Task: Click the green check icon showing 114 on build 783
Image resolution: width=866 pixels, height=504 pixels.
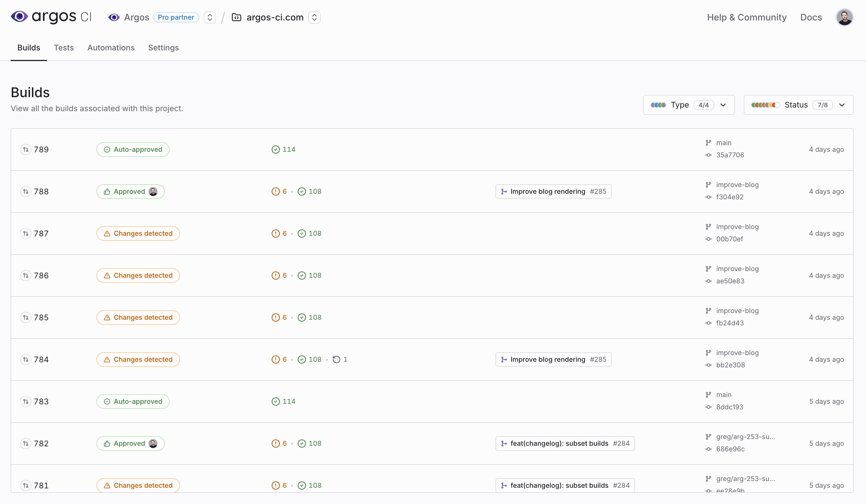Action: pyautogui.click(x=275, y=401)
